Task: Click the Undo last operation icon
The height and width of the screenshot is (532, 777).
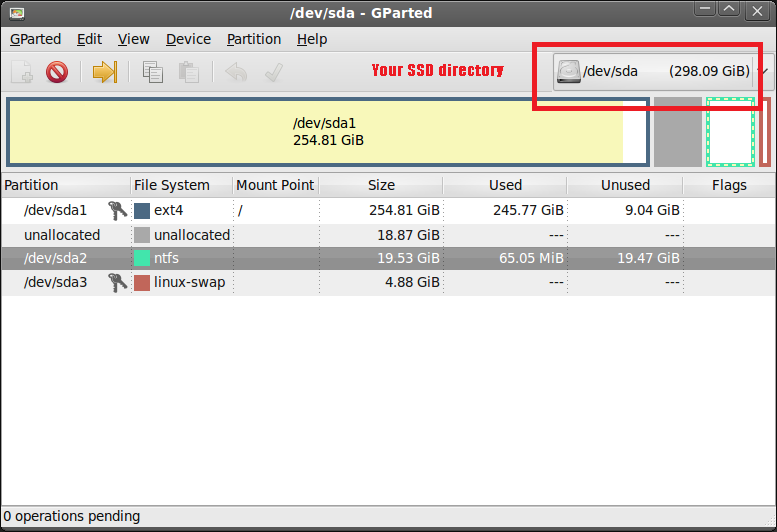Action: [236, 72]
